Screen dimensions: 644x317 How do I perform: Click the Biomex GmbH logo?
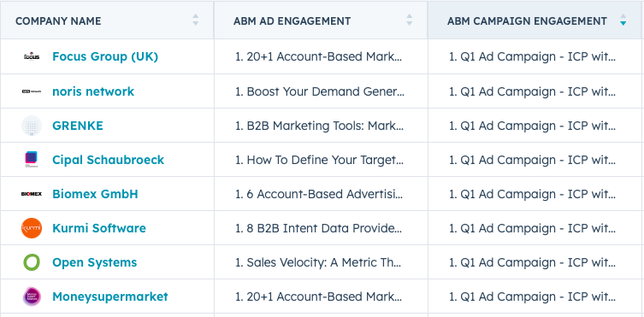point(32,194)
